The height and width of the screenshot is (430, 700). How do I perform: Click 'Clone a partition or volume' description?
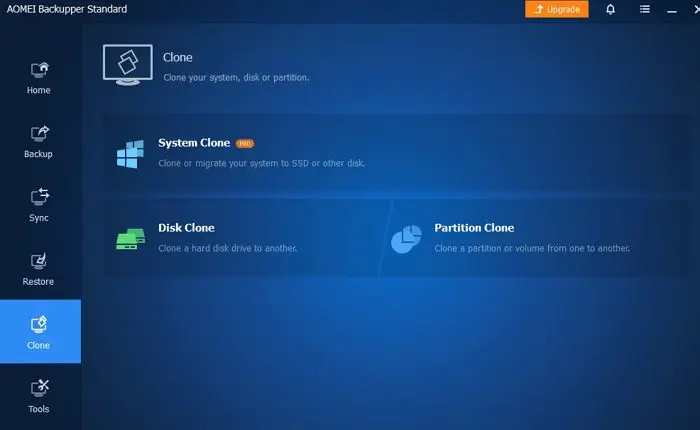(x=532, y=248)
